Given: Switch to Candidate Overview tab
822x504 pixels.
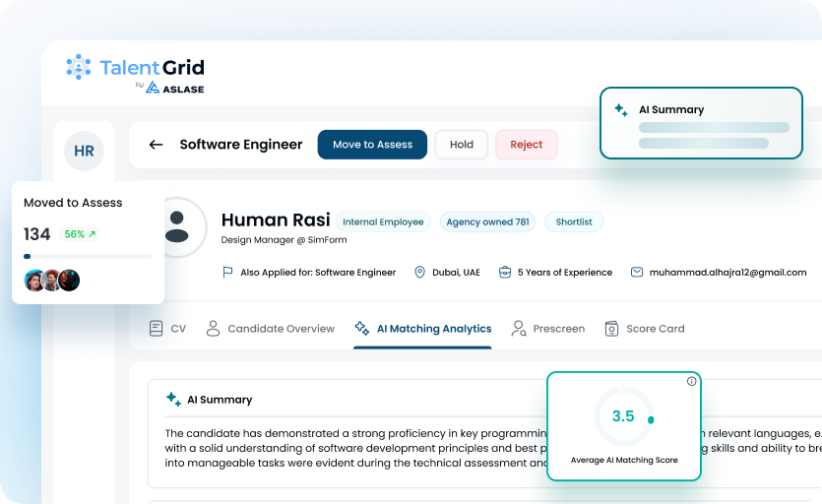Looking at the screenshot, I should pyautogui.click(x=270, y=329).
